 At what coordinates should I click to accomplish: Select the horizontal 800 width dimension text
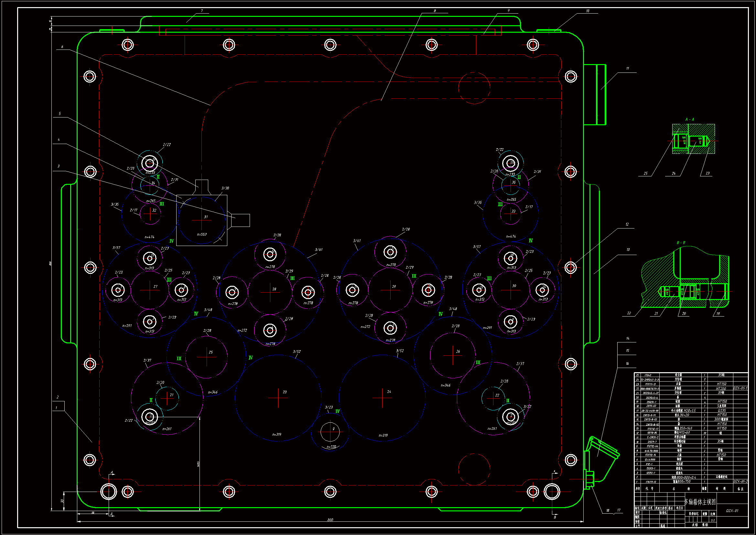[x=330, y=520]
